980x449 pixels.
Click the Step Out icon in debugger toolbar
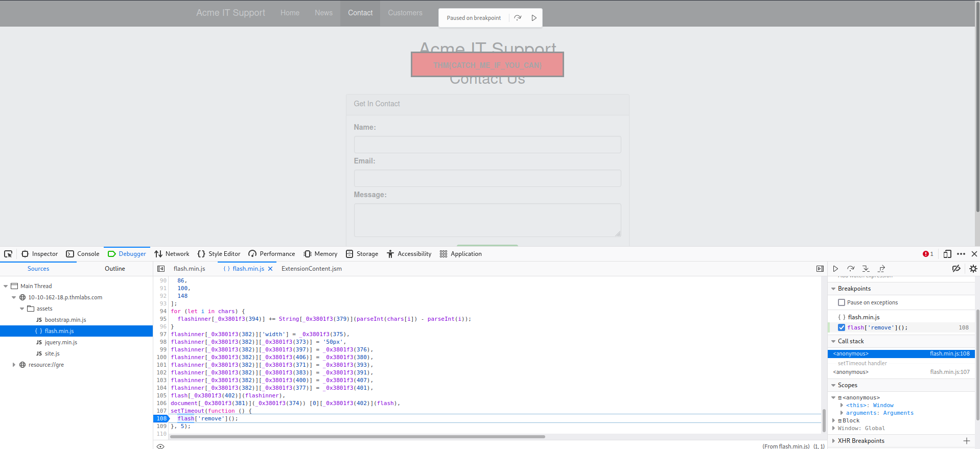[881, 269]
